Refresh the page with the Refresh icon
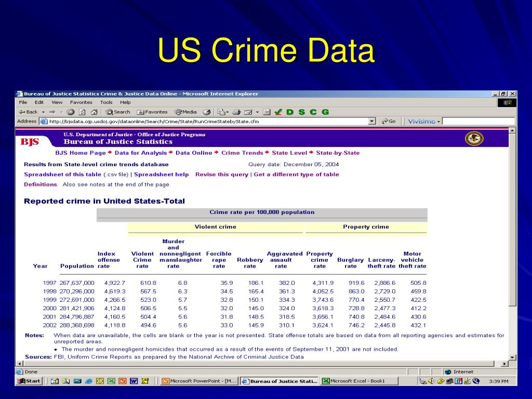Screen dimensions: 532x399 82,112
